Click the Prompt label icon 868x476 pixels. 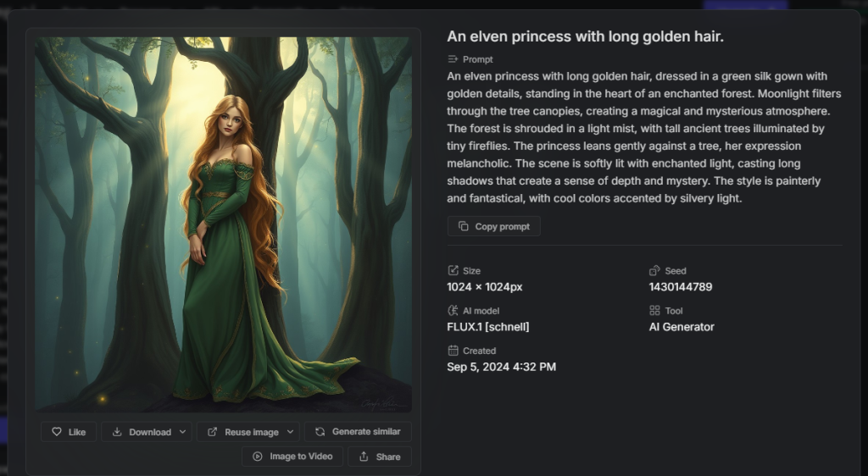point(453,59)
